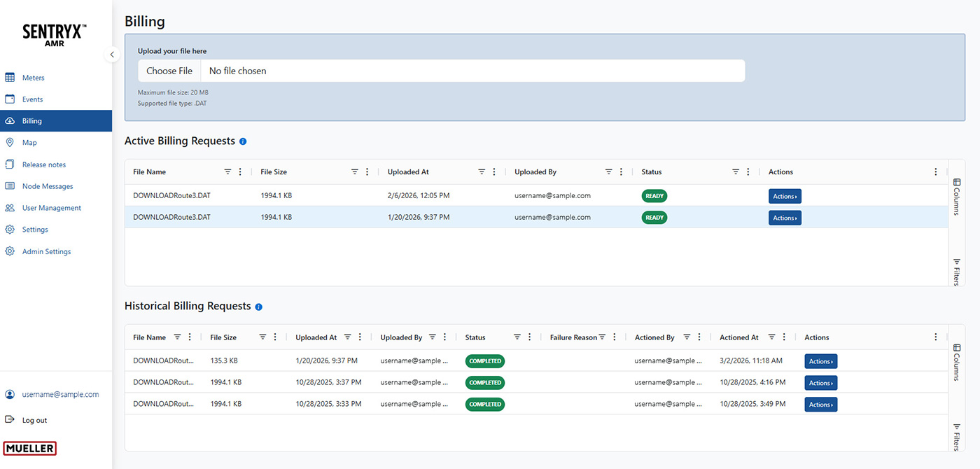
Task: Open Admin Settings from the sidebar
Action: [x=46, y=251]
